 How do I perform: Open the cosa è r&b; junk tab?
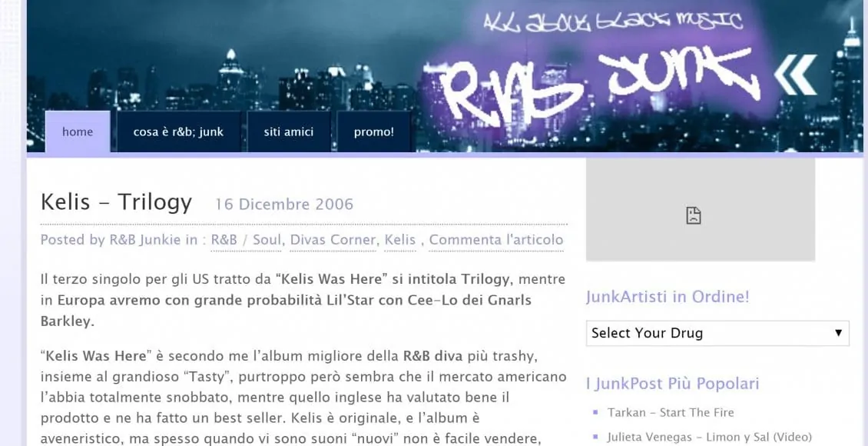pyautogui.click(x=178, y=131)
